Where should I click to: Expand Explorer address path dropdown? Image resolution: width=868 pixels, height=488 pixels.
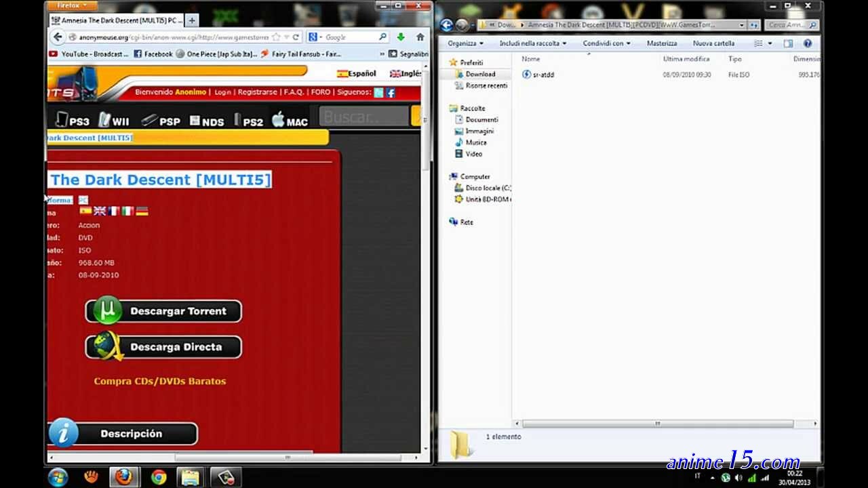(742, 25)
